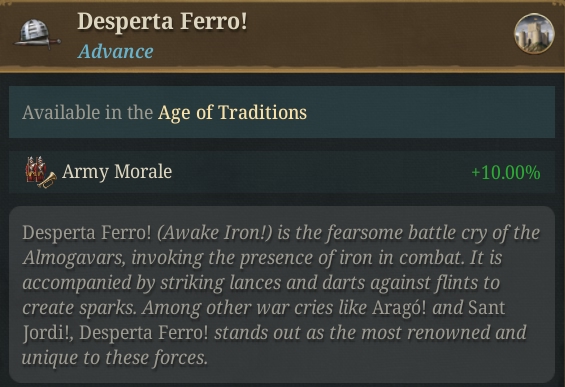The image size is (565, 387).
Task: Click the create sparks phrase in description
Action: coord(80,308)
